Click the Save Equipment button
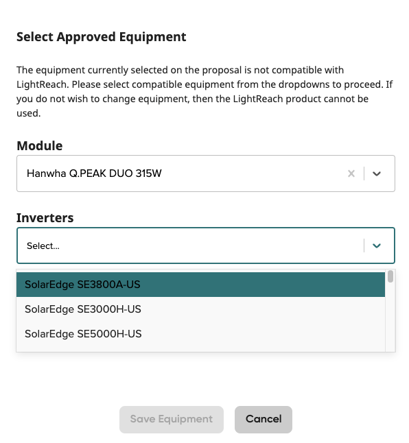 coord(171,419)
